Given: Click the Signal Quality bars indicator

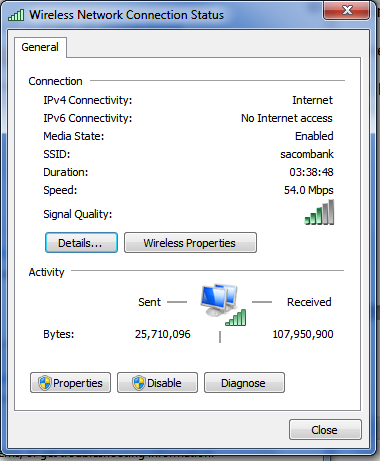Looking at the screenshot, I should [319, 212].
